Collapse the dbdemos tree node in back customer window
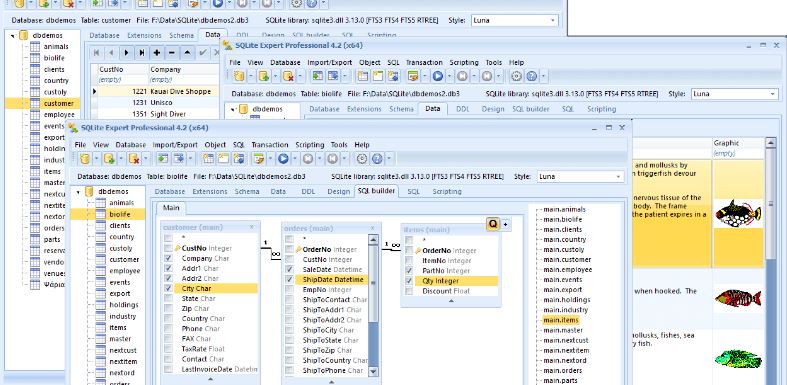The image size is (787, 385). [x=12, y=36]
